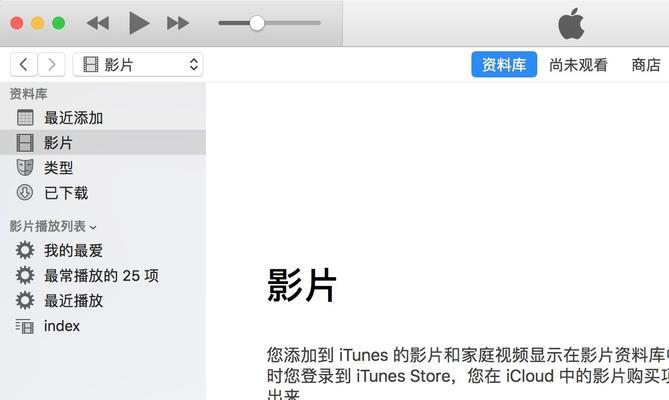The height and width of the screenshot is (400, 669).
Task: Minimize the window with the yellow button
Action: pyautogui.click(x=38, y=23)
